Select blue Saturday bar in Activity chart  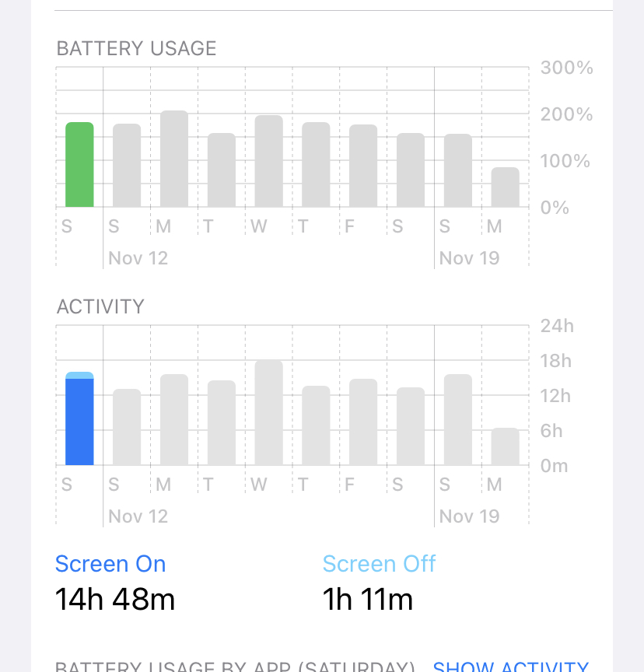79,418
